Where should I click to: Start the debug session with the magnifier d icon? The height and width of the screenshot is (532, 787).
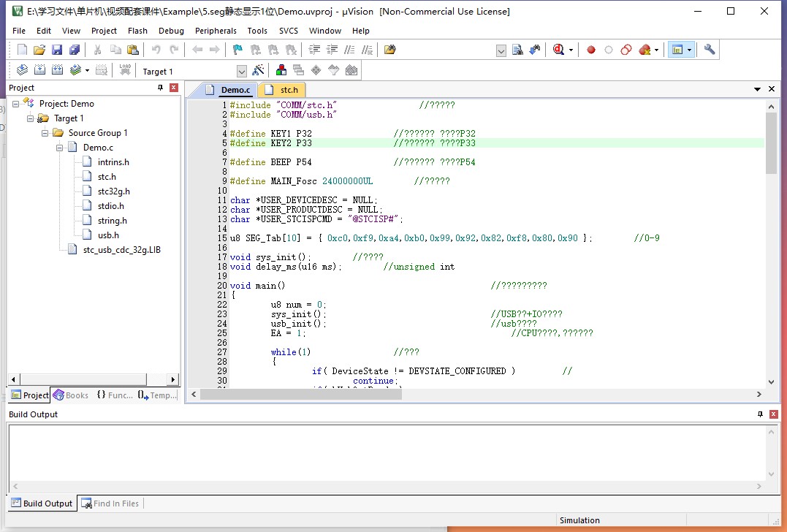pos(558,50)
